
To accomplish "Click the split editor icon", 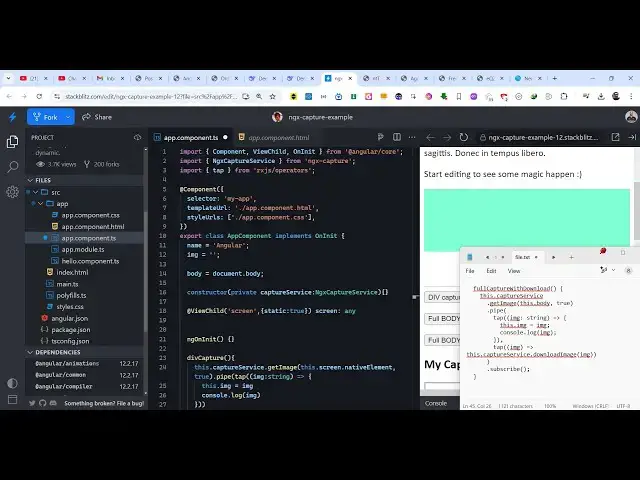I will (397, 137).
